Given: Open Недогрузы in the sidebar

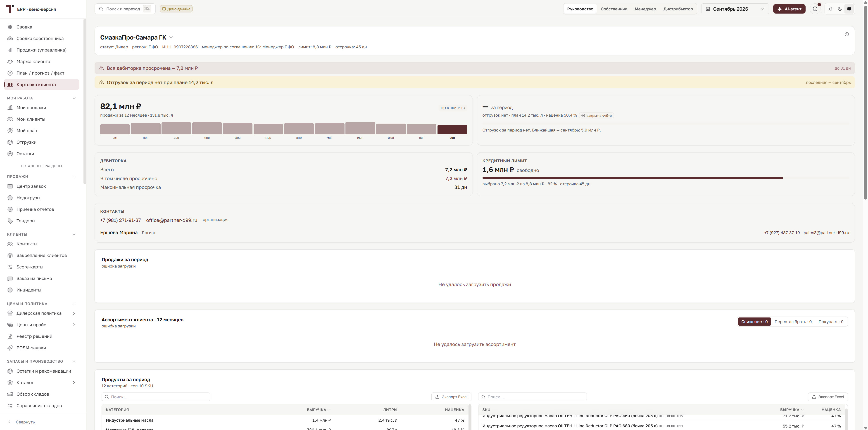Looking at the screenshot, I should (41, 198).
